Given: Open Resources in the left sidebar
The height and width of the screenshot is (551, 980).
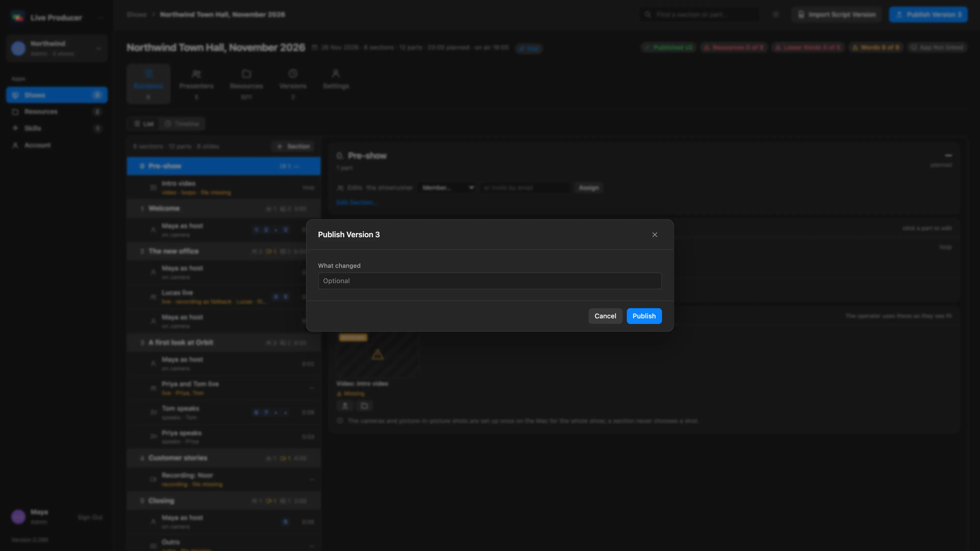Looking at the screenshot, I should point(57,112).
